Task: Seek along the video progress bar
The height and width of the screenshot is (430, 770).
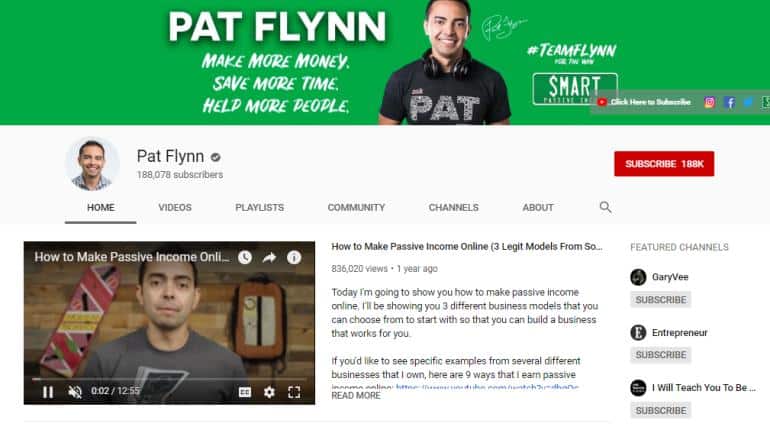Action: pos(169,379)
